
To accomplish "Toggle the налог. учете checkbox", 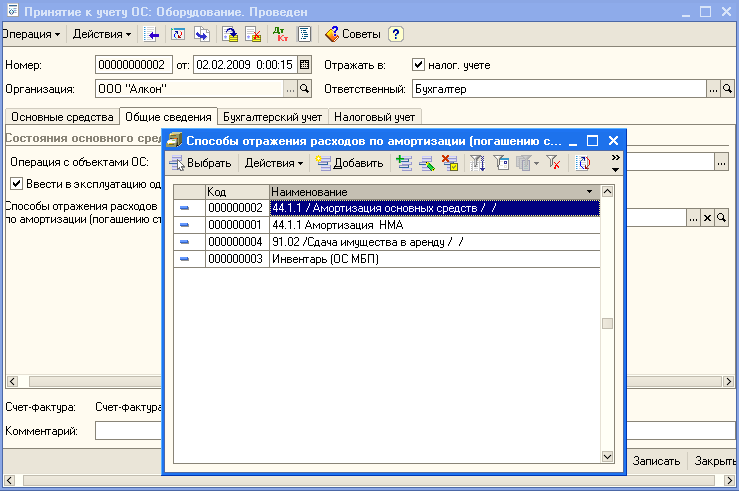I will tap(419, 65).
